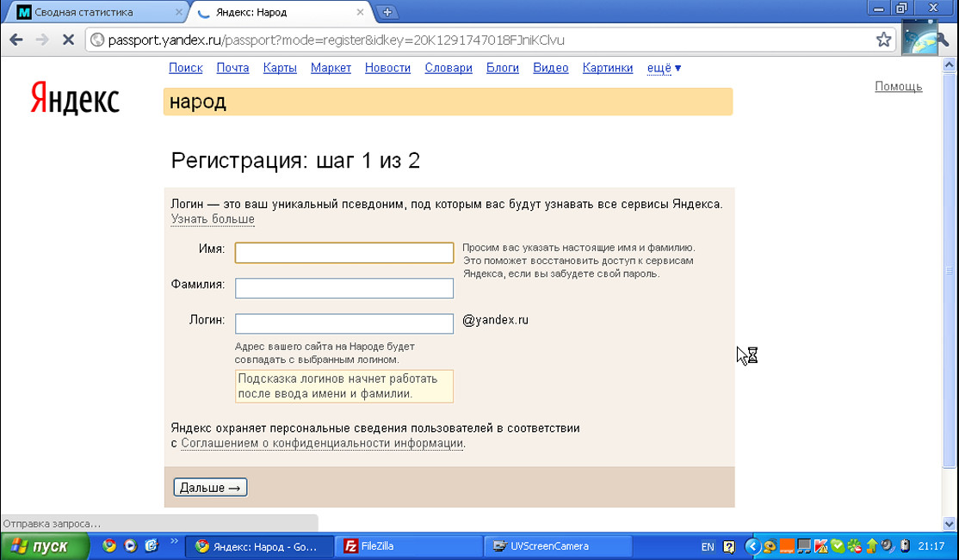959x560 pixels.
Task: Expand hidden system tray icons arrow
Action: 751,545
